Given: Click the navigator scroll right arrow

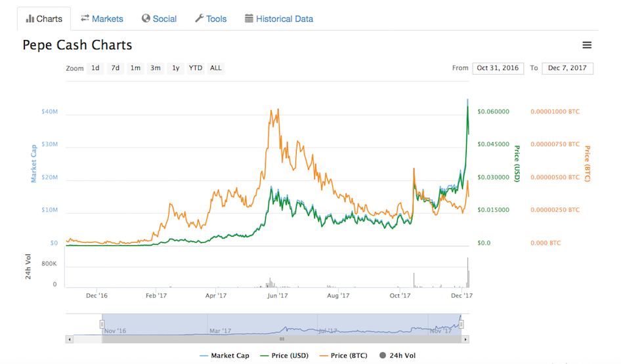Looking at the screenshot, I should (465, 339).
